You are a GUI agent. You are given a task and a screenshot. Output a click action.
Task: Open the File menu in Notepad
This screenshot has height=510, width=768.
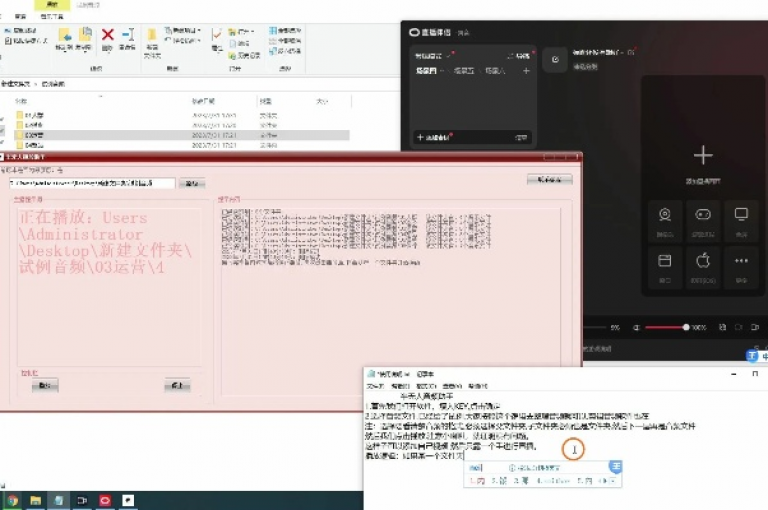[x=375, y=387]
